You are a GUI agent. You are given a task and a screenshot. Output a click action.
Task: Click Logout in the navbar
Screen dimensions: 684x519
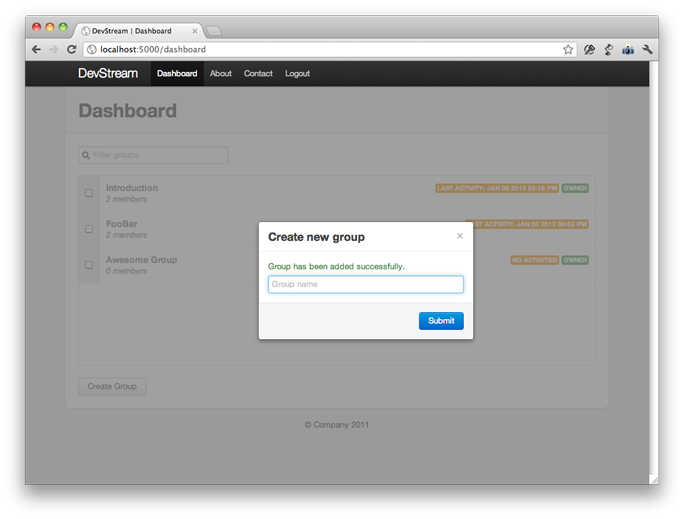point(298,74)
